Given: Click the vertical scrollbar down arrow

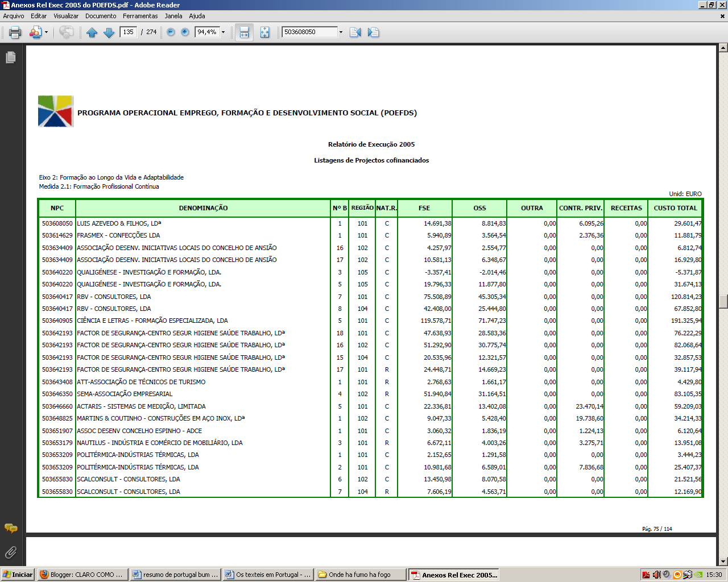Looking at the screenshot, I should (723, 561).
